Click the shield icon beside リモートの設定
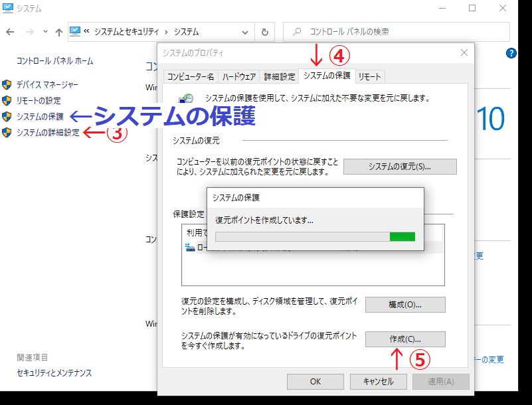Image resolution: width=532 pixels, height=405 pixels. tap(7, 101)
